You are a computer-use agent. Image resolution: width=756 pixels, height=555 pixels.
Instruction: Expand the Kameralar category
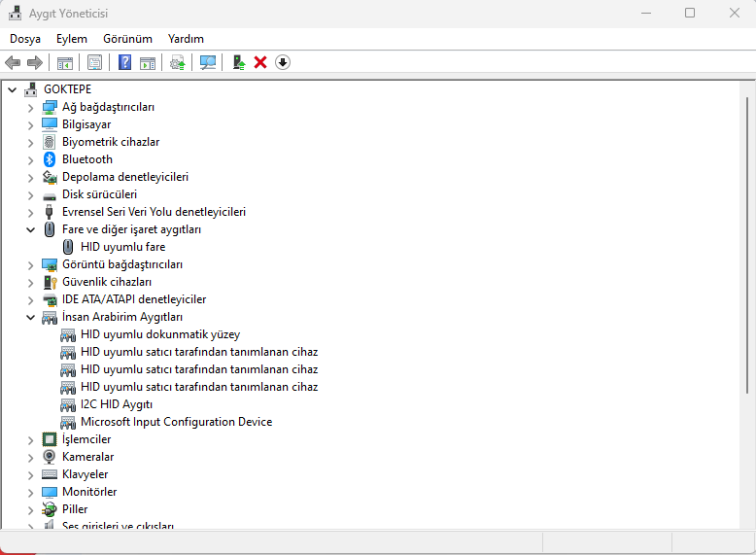pyautogui.click(x=30, y=457)
